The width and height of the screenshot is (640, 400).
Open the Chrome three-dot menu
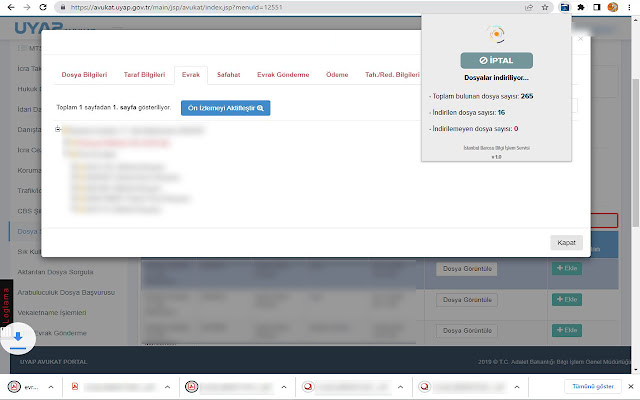[629, 7]
